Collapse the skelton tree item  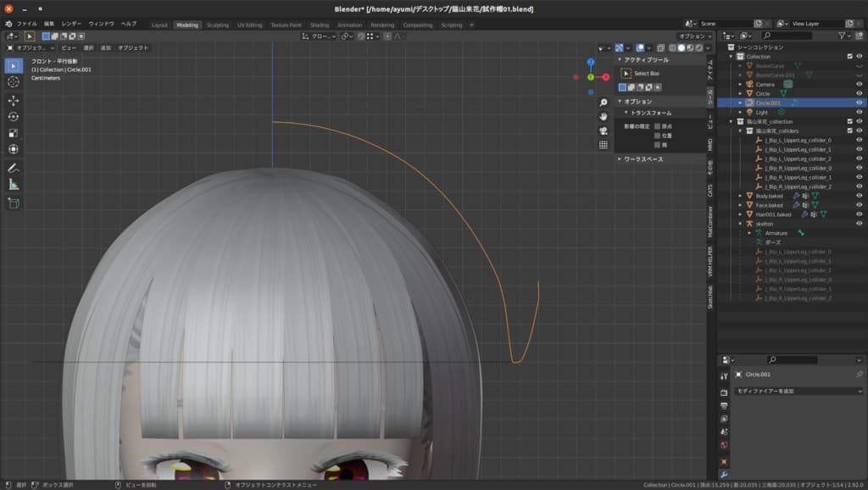pyautogui.click(x=740, y=224)
